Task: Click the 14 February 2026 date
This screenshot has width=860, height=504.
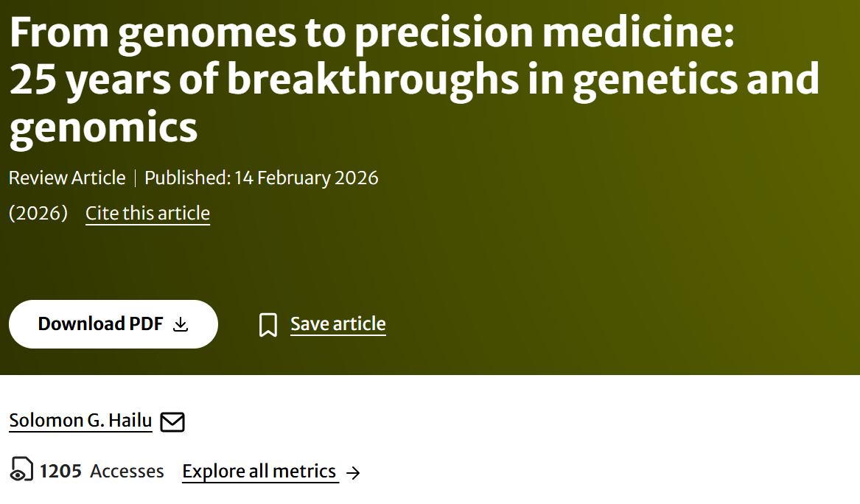Action: pyautogui.click(x=306, y=178)
